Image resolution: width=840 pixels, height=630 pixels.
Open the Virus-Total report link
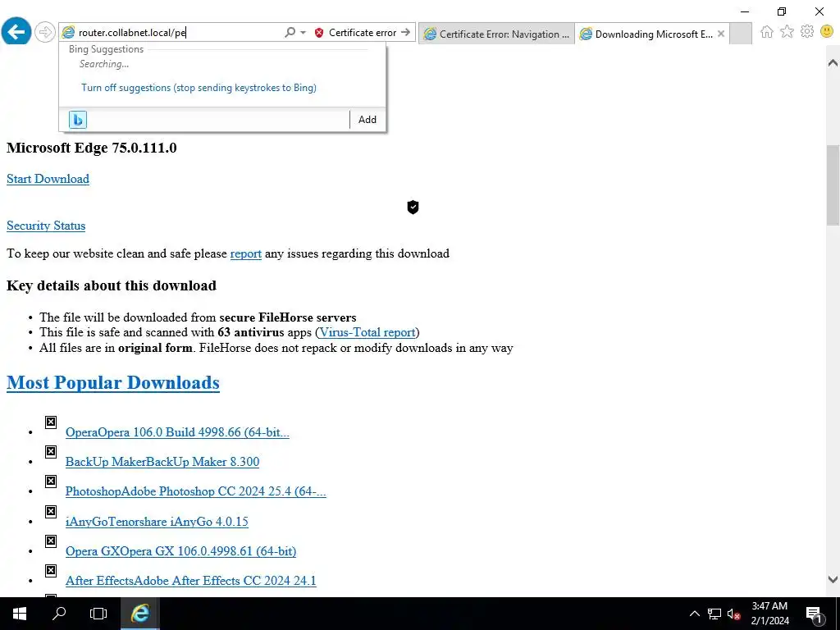click(x=367, y=332)
